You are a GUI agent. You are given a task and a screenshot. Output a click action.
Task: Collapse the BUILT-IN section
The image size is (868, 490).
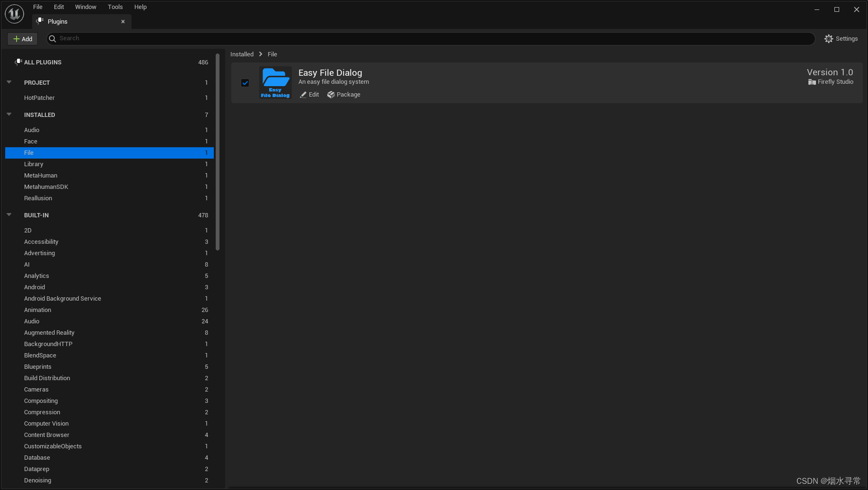9,214
